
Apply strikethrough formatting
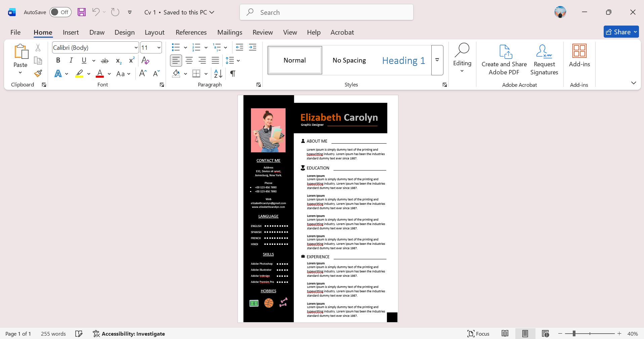tap(104, 60)
